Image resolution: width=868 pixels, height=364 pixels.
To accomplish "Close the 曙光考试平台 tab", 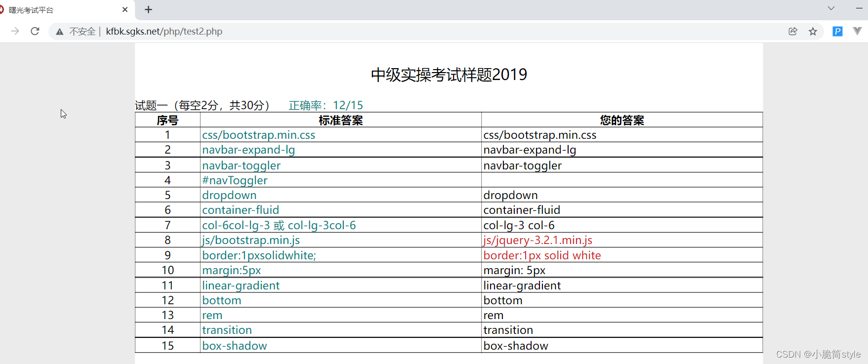I will pyautogui.click(x=125, y=9).
